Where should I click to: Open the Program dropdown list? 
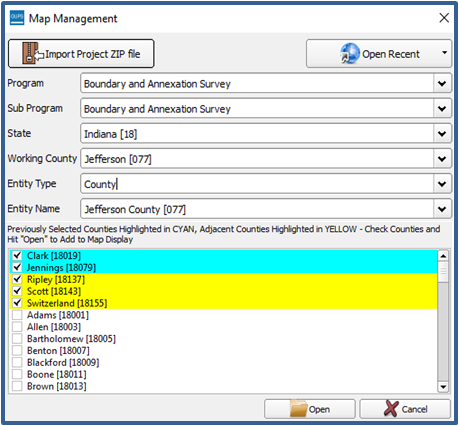[x=442, y=83]
